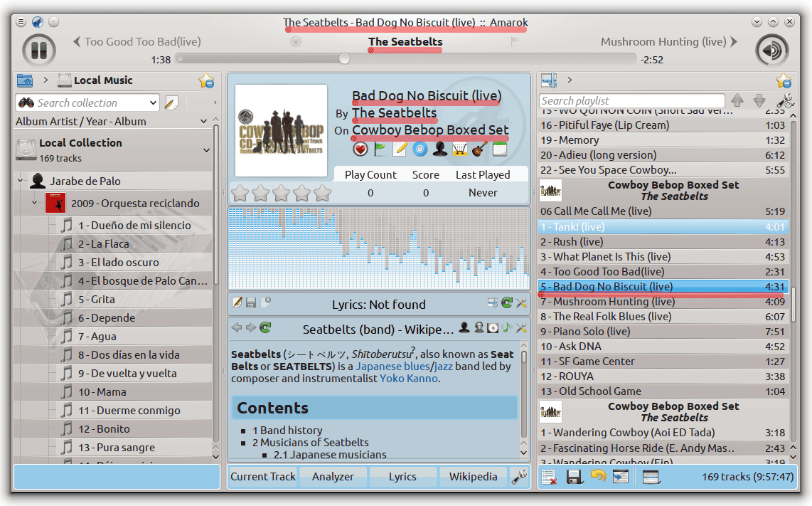This screenshot has width=812, height=506.
Task: Open the Search collection dropdown arrow
Action: (x=153, y=102)
